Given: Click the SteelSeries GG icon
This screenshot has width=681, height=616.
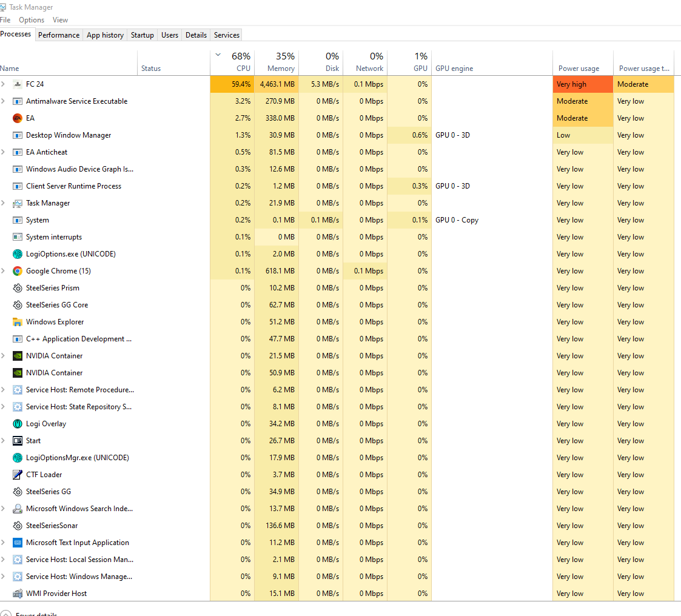Looking at the screenshot, I should (x=18, y=492).
